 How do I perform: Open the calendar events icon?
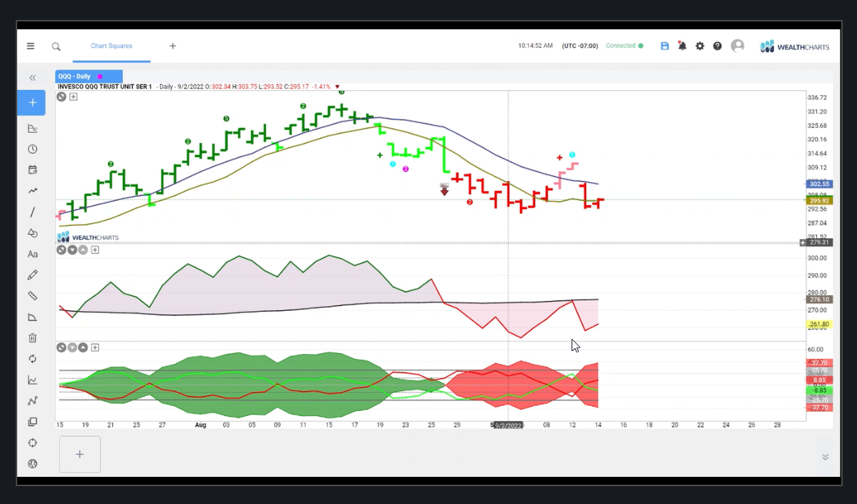pyautogui.click(x=33, y=170)
